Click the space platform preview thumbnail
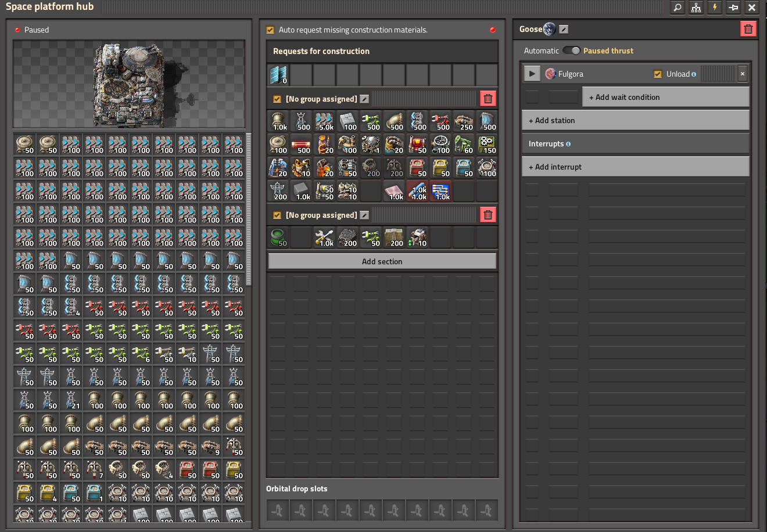767x532 pixels. pyautogui.click(x=129, y=84)
